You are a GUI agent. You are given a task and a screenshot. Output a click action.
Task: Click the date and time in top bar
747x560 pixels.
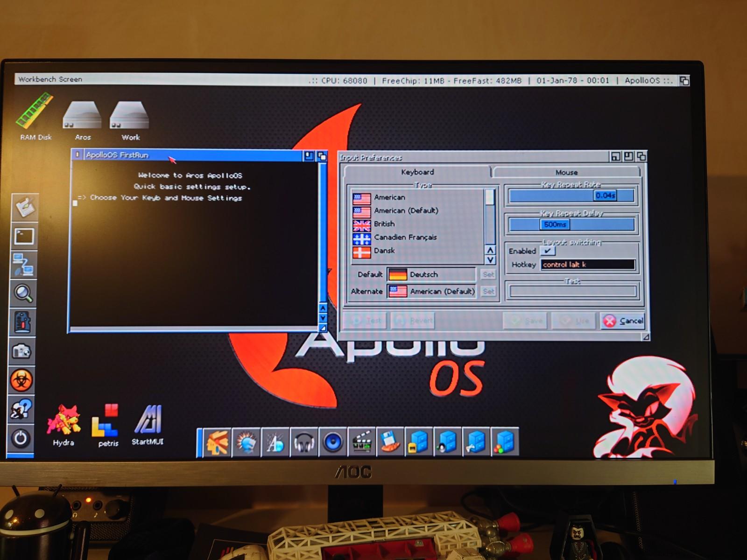tap(573, 80)
